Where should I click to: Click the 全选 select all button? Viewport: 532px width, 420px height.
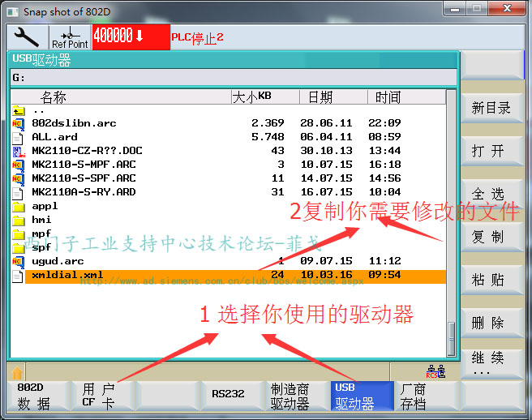(491, 195)
